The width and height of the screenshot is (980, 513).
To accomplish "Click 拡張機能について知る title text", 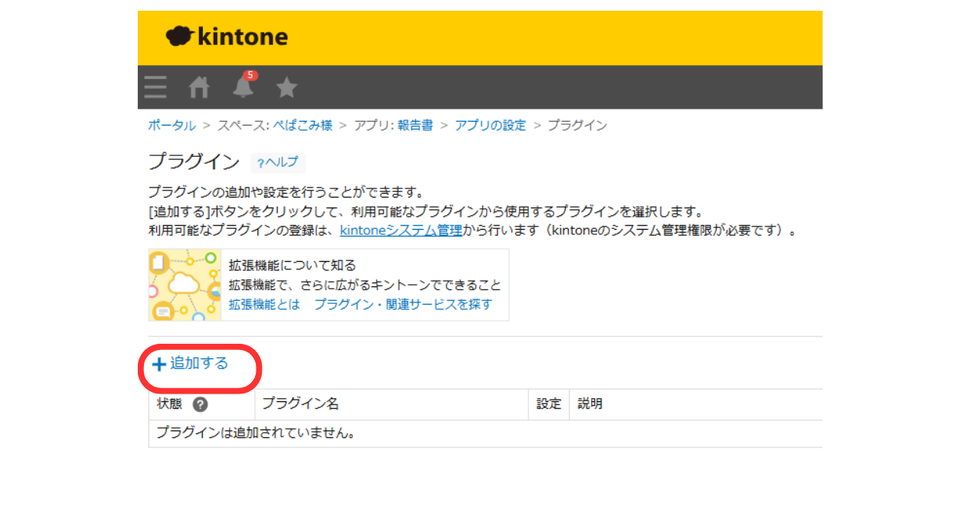I will (x=292, y=265).
